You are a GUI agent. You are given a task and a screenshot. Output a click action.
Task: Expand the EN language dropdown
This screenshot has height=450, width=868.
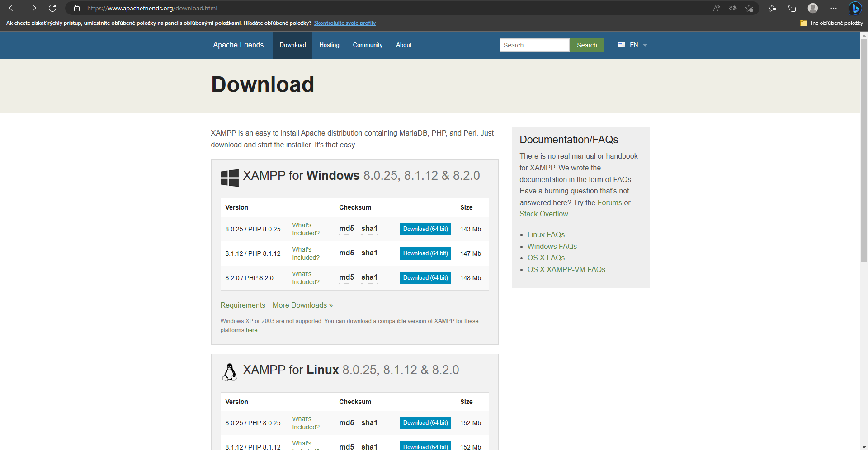click(x=633, y=45)
